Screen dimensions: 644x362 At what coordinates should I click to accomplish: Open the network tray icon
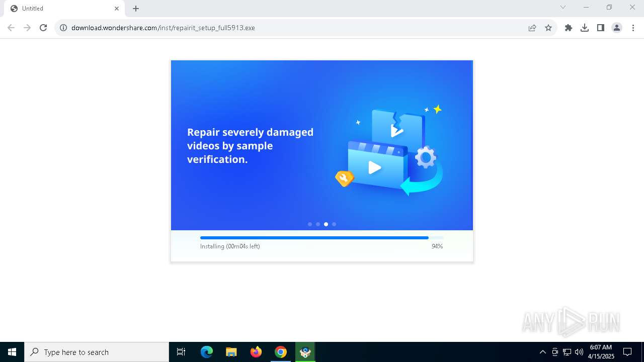click(567, 352)
